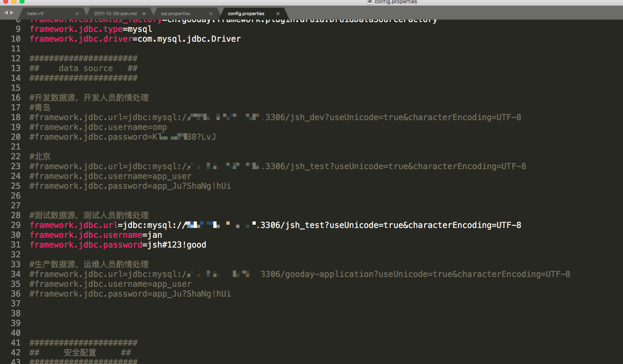
Task: Click the 'data source' comment header
Action: (86, 68)
